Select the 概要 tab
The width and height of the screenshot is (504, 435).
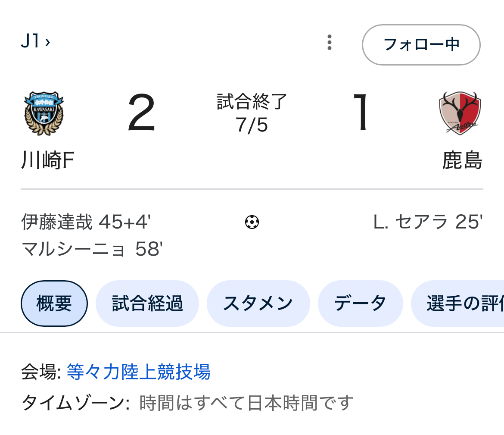54,304
